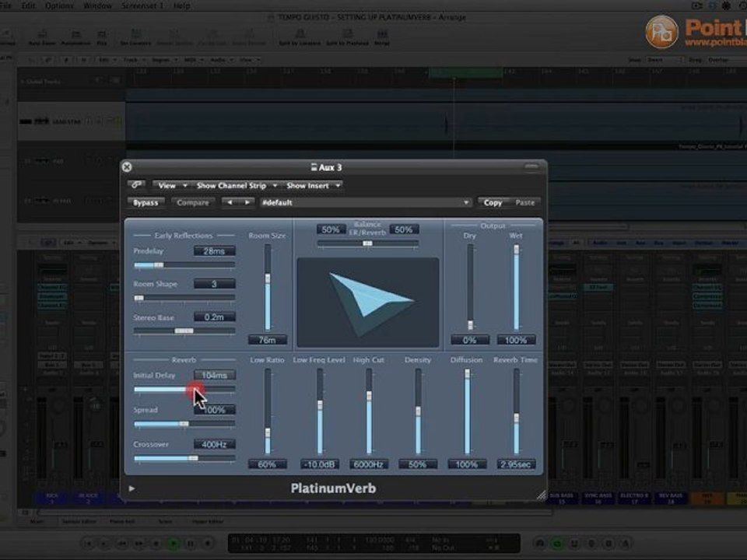Viewport: 747px width, 560px height.
Task: Click the Crossover 400Hz value field
Action: (215, 444)
